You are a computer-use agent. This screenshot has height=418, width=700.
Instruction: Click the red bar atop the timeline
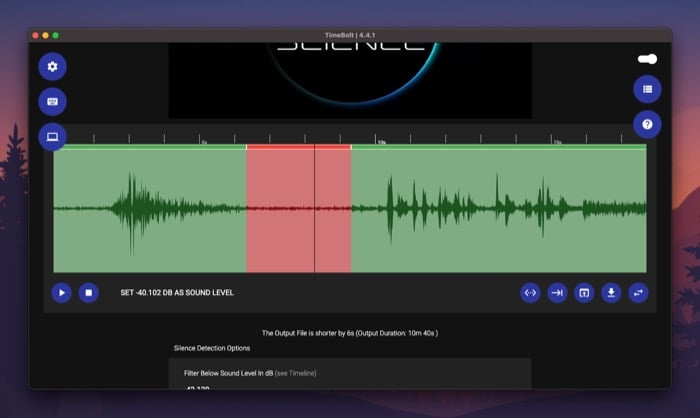[x=299, y=147]
